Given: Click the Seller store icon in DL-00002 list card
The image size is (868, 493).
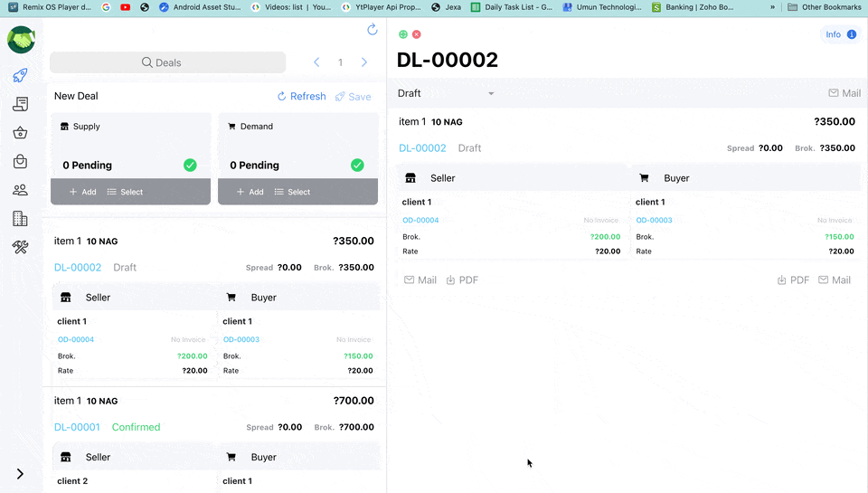Looking at the screenshot, I should [x=66, y=298].
